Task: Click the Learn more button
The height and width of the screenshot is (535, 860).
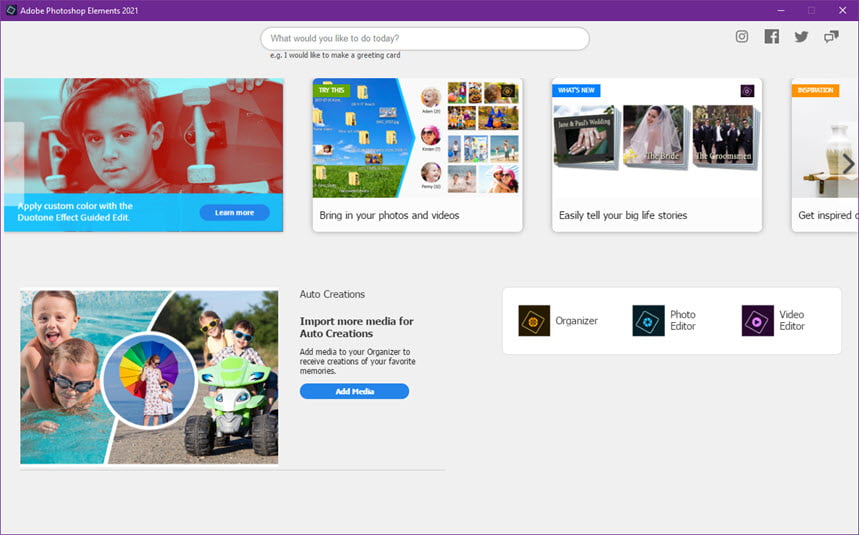Action: pos(234,212)
